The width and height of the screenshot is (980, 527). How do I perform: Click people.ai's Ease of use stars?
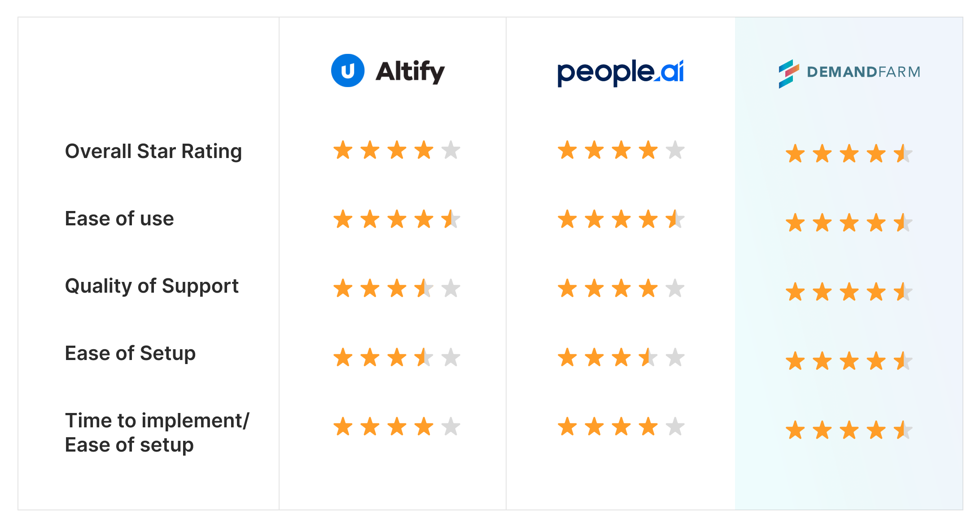pyautogui.click(x=621, y=219)
